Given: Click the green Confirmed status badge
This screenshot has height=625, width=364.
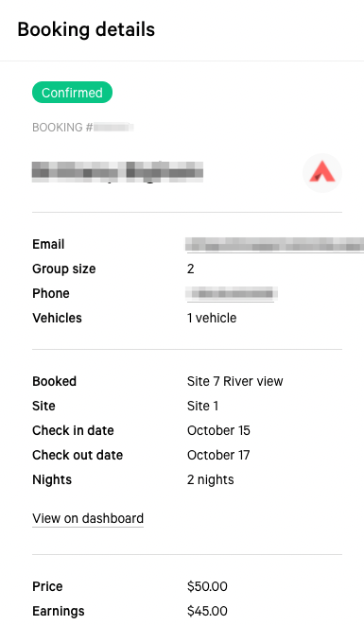Looking at the screenshot, I should coord(72,93).
